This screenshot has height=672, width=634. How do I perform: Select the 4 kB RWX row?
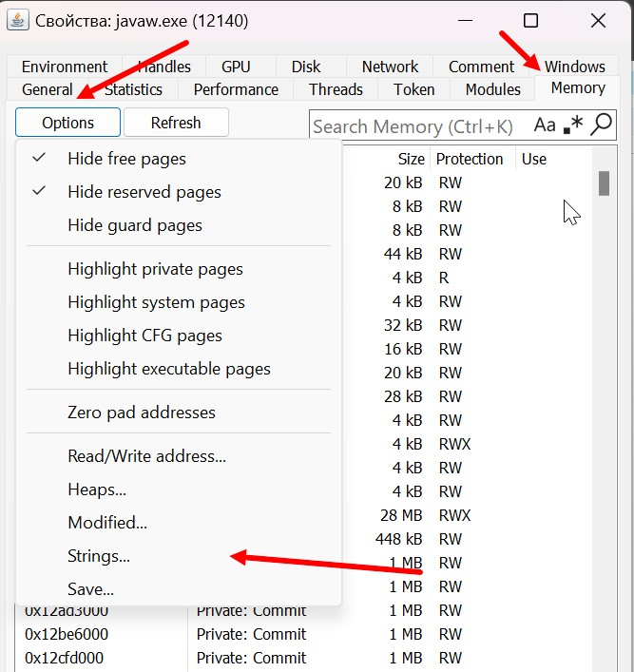click(468, 444)
